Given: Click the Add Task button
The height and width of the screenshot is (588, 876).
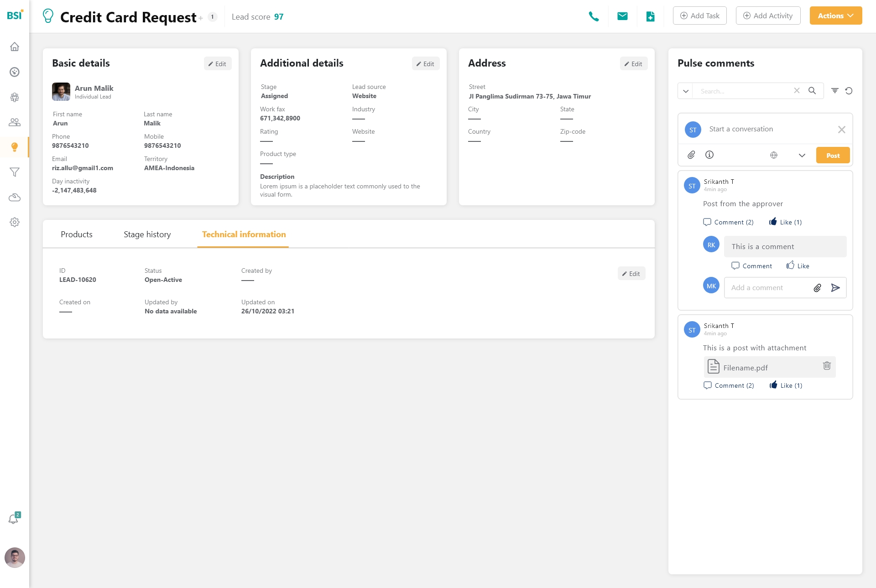Looking at the screenshot, I should 699,16.
